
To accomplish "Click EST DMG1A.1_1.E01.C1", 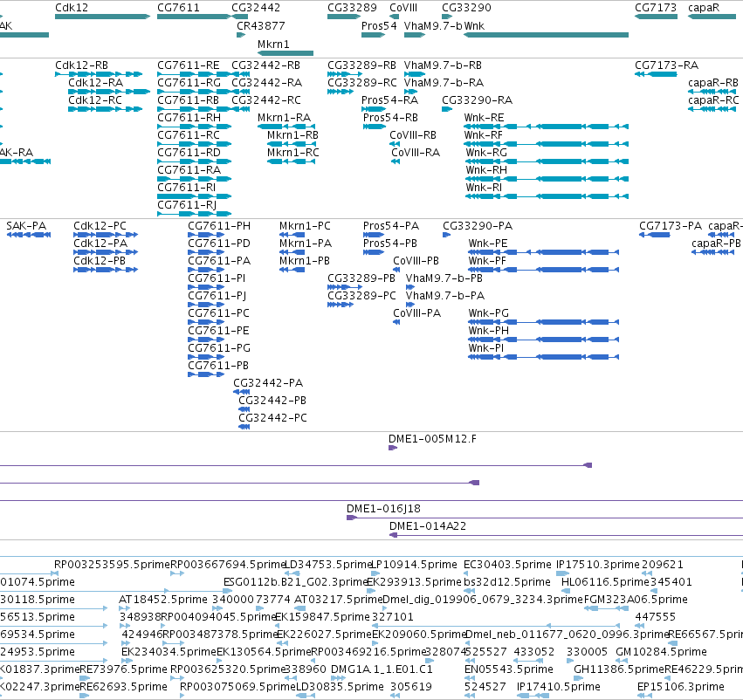I will click(382, 669).
